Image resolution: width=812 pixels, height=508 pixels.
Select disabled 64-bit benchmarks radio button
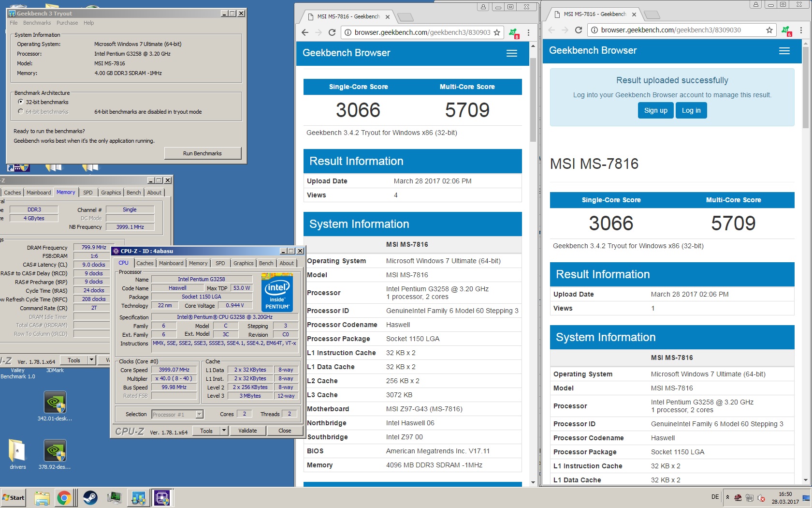[20, 111]
